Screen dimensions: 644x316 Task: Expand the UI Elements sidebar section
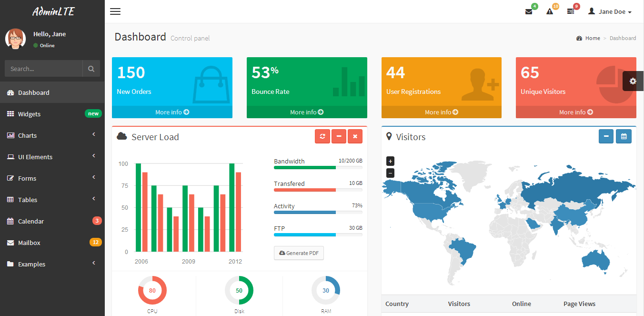click(x=52, y=157)
